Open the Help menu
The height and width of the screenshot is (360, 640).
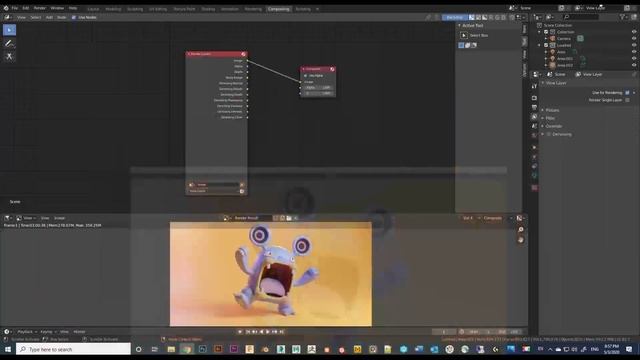tap(73, 8)
